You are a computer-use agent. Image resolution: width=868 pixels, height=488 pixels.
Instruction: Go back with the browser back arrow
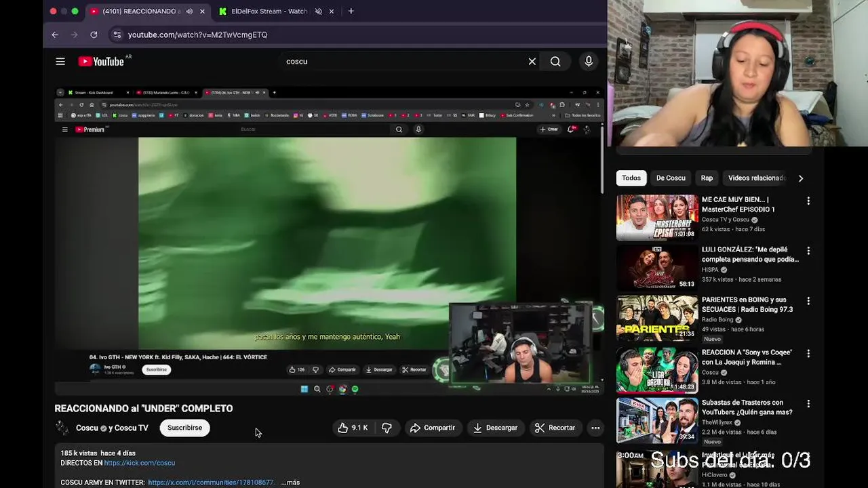click(55, 35)
